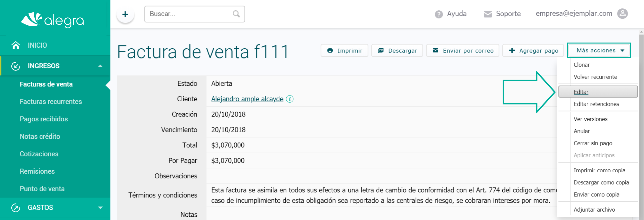Click the plus quick-create button

pyautogui.click(x=125, y=14)
